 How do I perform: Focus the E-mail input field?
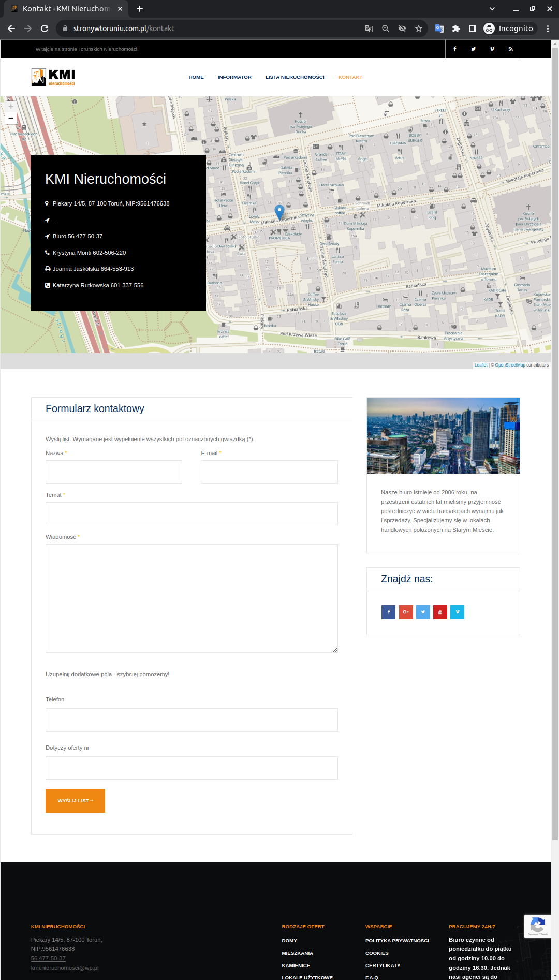click(x=269, y=472)
